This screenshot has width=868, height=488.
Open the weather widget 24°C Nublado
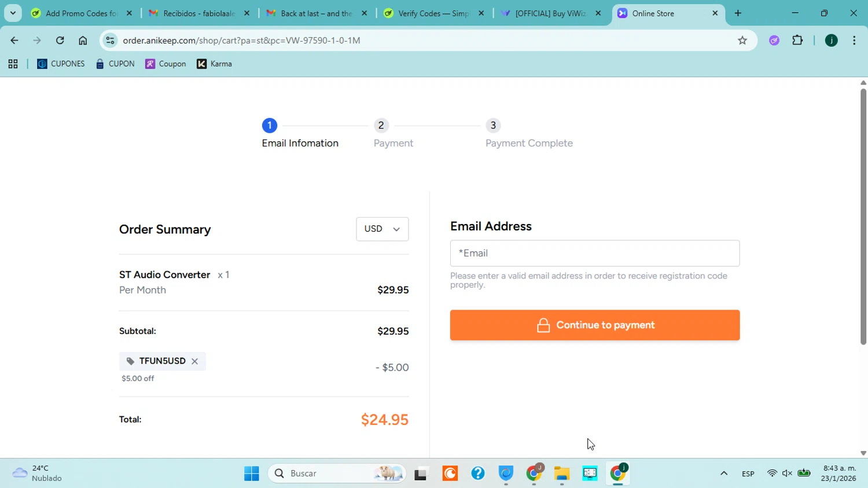(37, 474)
